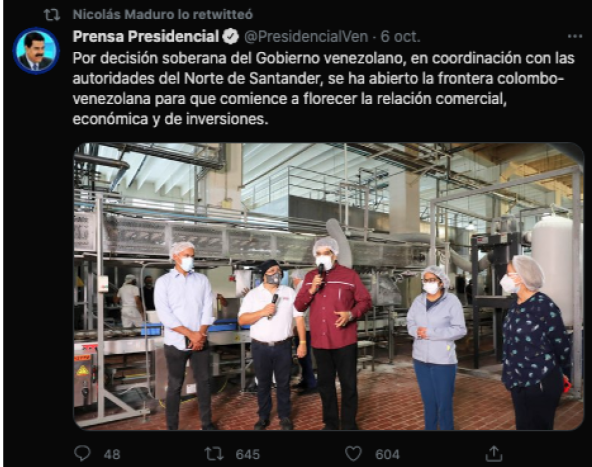Click the reply speech bubble icon
This screenshot has height=467, width=592.
click(x=82, y=453)
